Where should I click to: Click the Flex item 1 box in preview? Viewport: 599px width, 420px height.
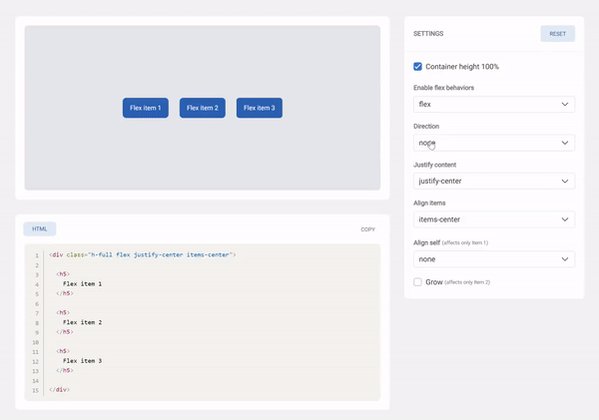pyautogui.click(x=146, y=108)
